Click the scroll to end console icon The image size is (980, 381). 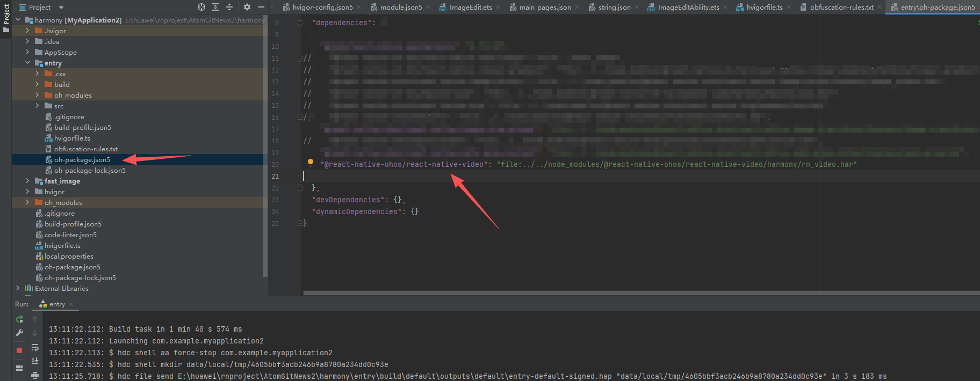click(x=35, y=361)
